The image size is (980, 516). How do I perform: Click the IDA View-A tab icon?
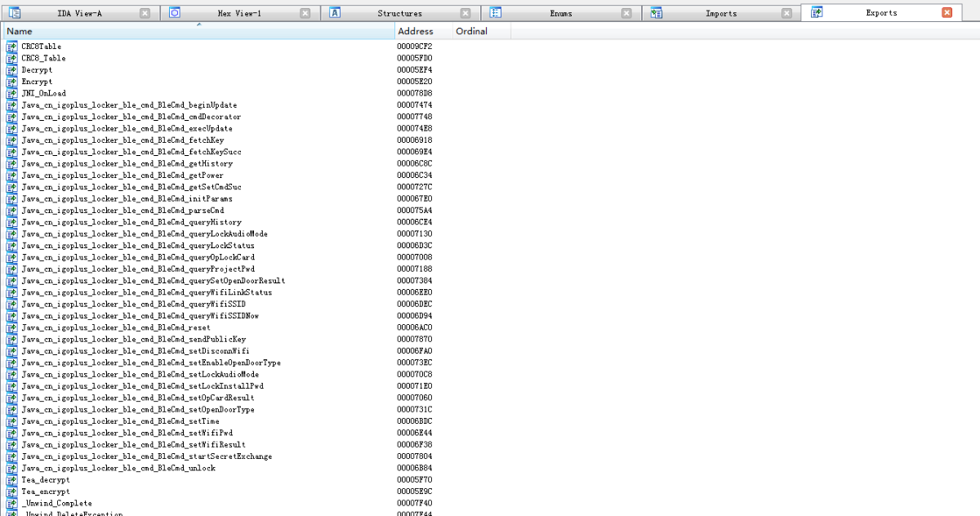coord(14,13)
